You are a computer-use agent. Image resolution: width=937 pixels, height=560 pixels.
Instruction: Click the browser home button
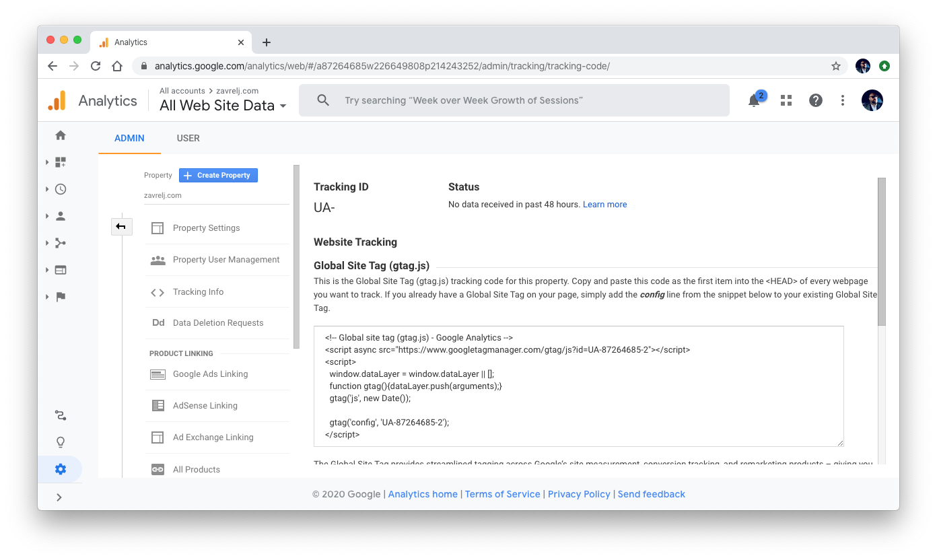click(x=117, y=66)
